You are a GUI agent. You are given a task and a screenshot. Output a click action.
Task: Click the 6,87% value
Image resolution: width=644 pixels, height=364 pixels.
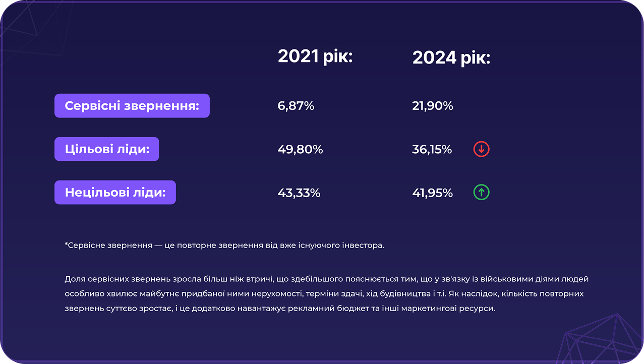pos(296,106)
